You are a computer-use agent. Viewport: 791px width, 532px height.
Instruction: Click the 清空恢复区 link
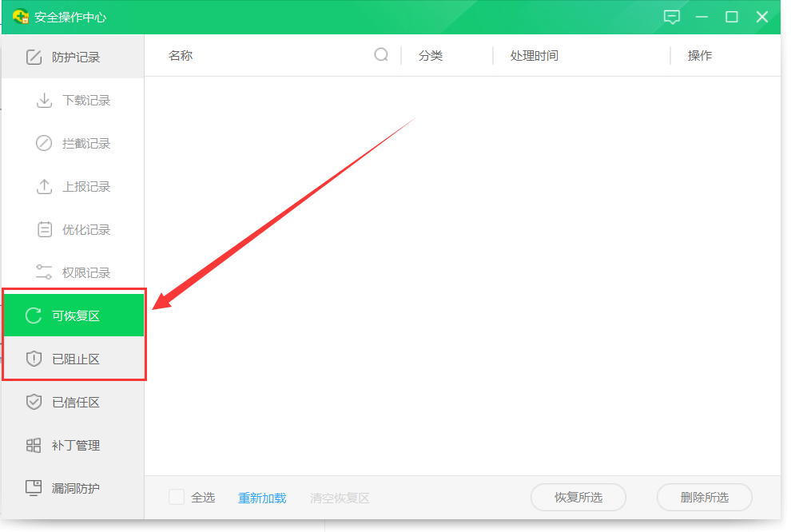[340, 498]
